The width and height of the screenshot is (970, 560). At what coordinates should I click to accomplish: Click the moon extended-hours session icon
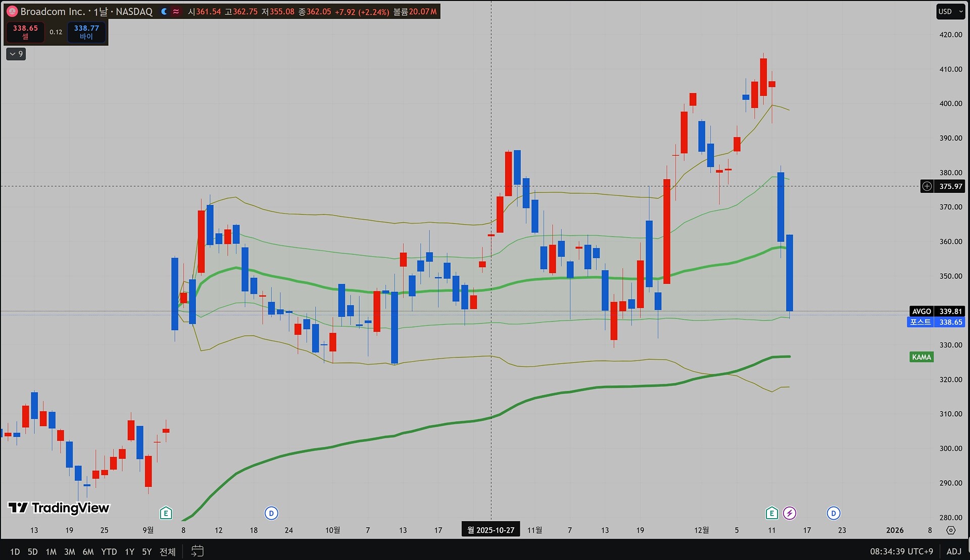[x=164, y=12]
